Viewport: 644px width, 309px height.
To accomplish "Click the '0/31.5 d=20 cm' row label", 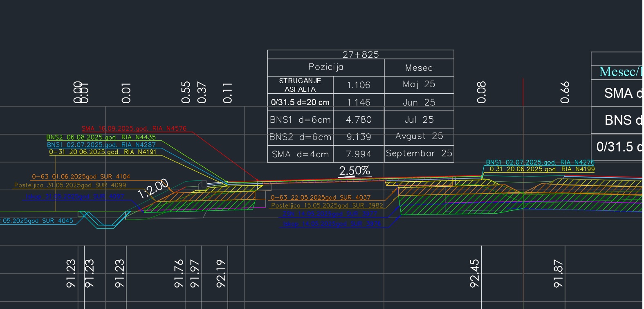I will pyautogui.click(x=300, y=102).
